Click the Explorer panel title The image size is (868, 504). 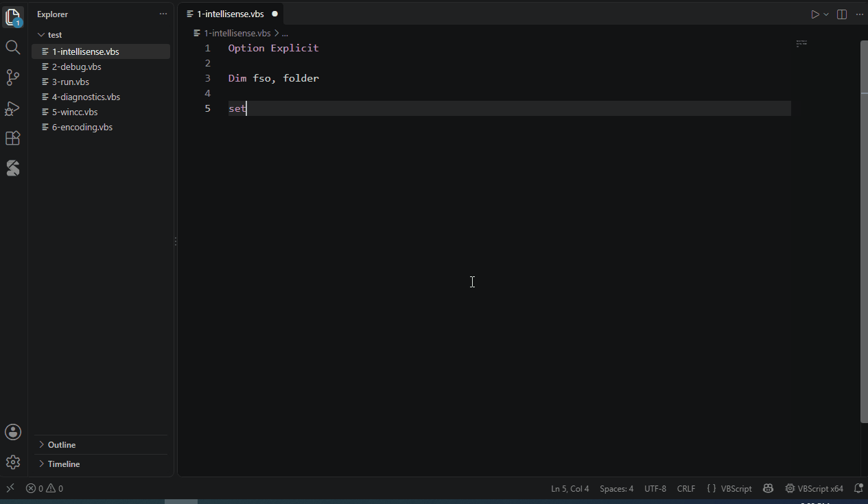tap(52, 14)
